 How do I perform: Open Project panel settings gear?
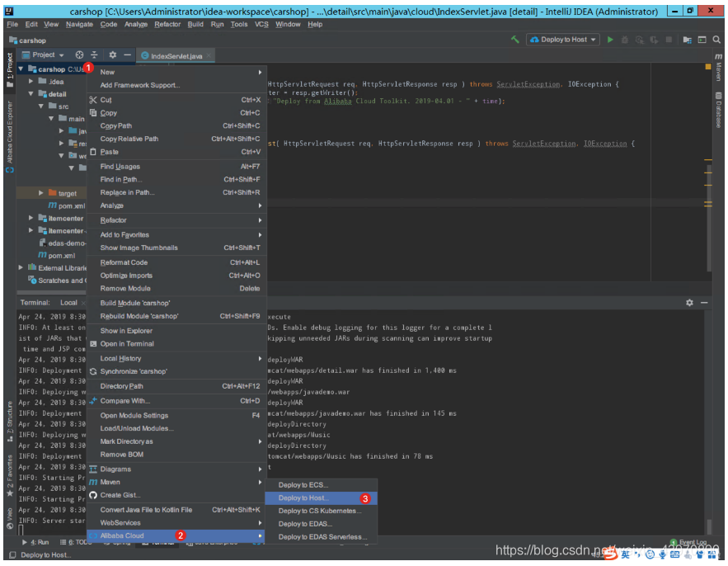[x=112, y=54]
